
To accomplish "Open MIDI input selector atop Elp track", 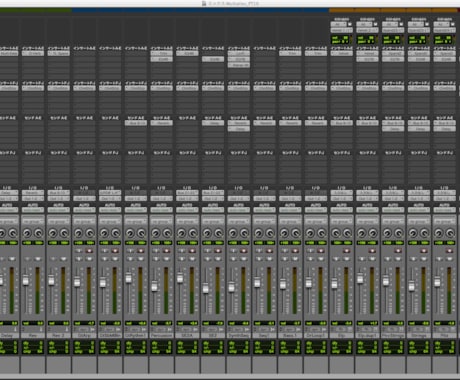I will [x=339, y=24].
